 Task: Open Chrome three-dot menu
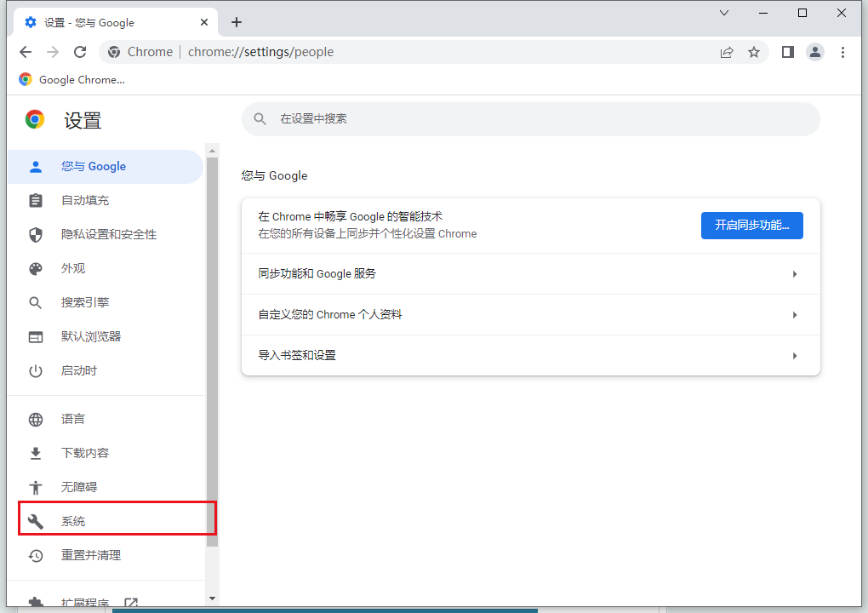842,52
